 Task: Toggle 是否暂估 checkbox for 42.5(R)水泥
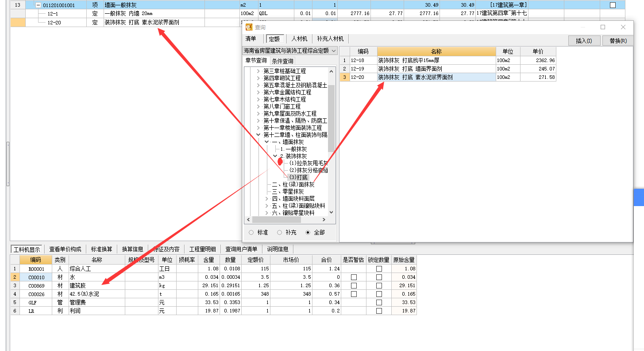(354, 294)
